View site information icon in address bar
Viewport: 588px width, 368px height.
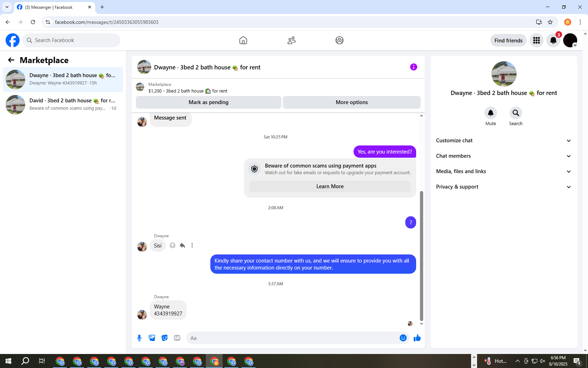48,22
